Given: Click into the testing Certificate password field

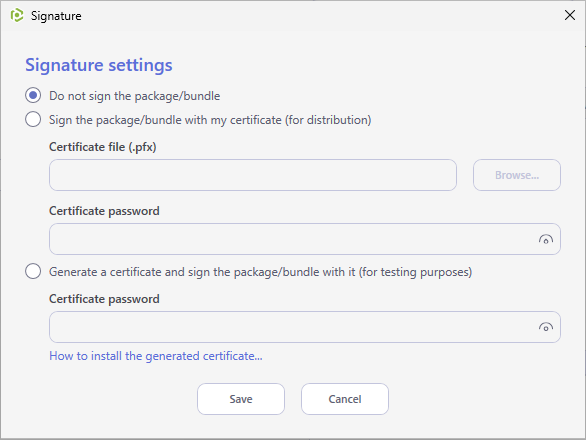Looking at the screenshot, I should point(305,327).
